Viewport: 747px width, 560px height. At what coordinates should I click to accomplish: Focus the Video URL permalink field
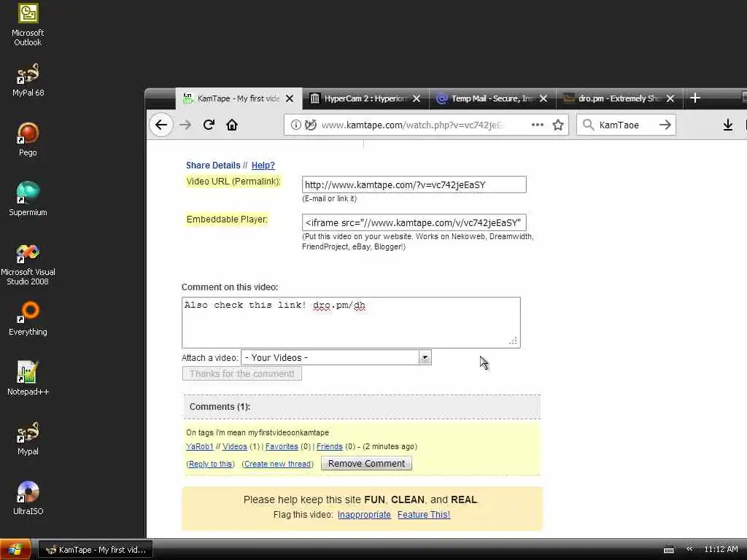click(x=414, y=184)
